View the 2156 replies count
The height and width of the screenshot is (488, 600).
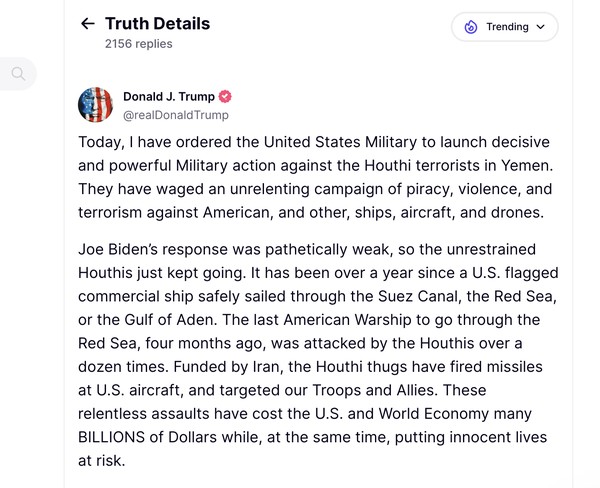pos(138,44)
